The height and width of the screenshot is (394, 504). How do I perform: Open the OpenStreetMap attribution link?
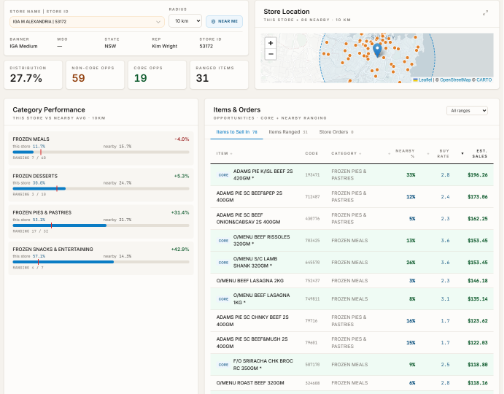[x=455, y=80]
